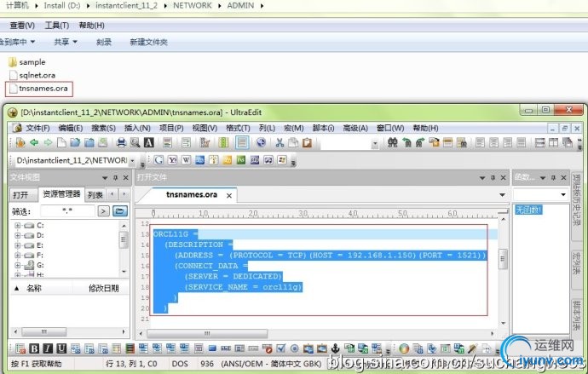
Task: Click the globe browser icon in toolbar
Action: click(x=261, y=142)
